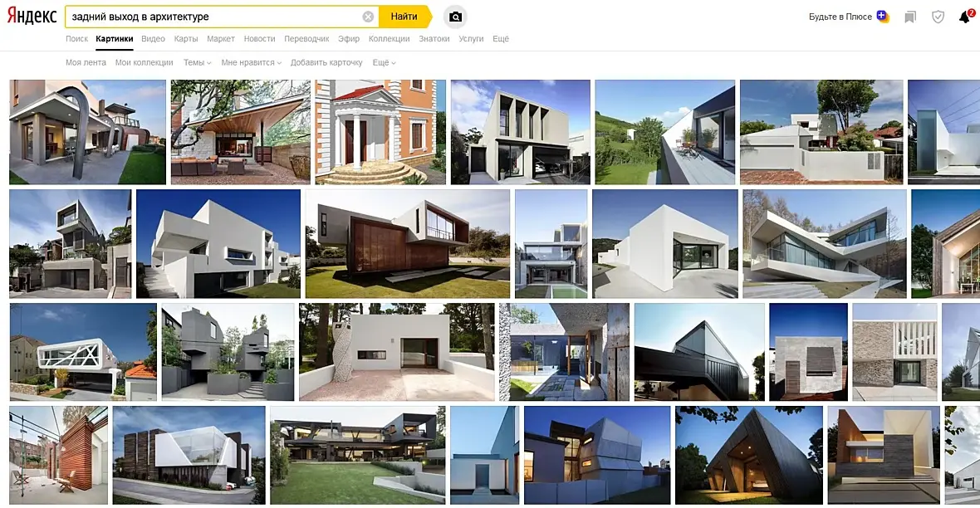Open the Переводчик tab

coord(306,39)
